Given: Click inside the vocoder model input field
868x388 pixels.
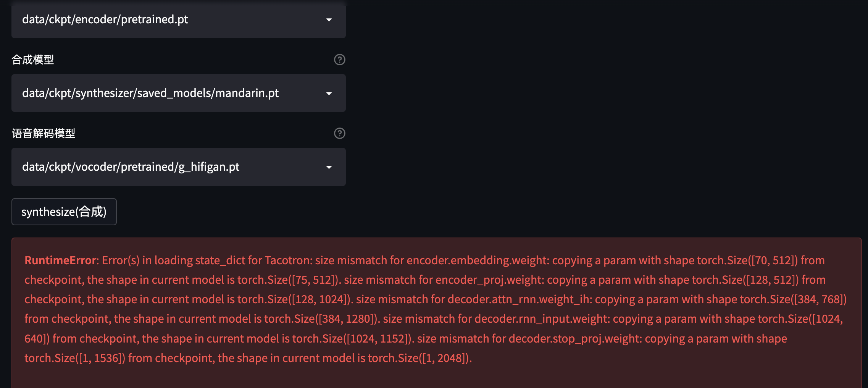Looking at the screenshot, I should click(153, 167).
